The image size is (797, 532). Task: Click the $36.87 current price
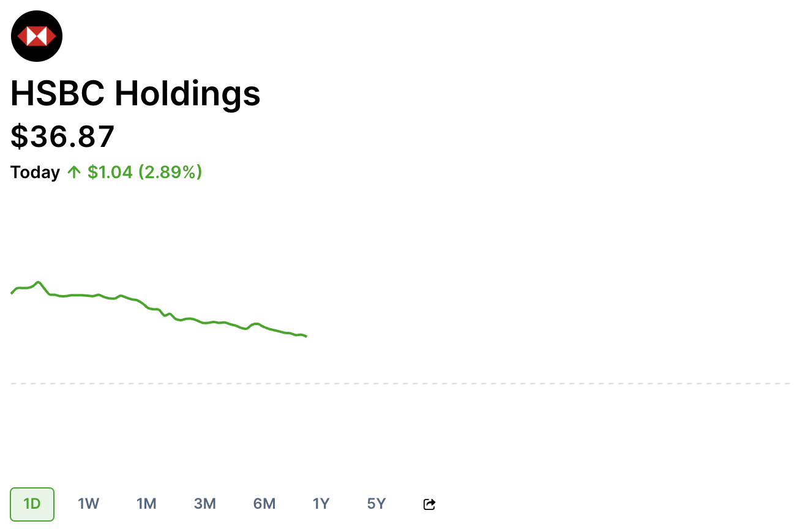click(62, 136)
